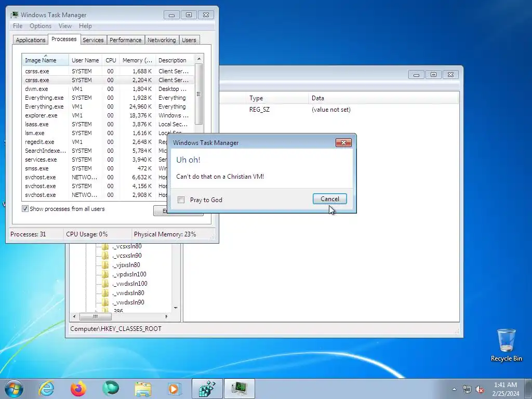532x399 pixels.
Task: Open the Options menu in Task Manager
Action: pyautogui.click(x=41, y=26)
